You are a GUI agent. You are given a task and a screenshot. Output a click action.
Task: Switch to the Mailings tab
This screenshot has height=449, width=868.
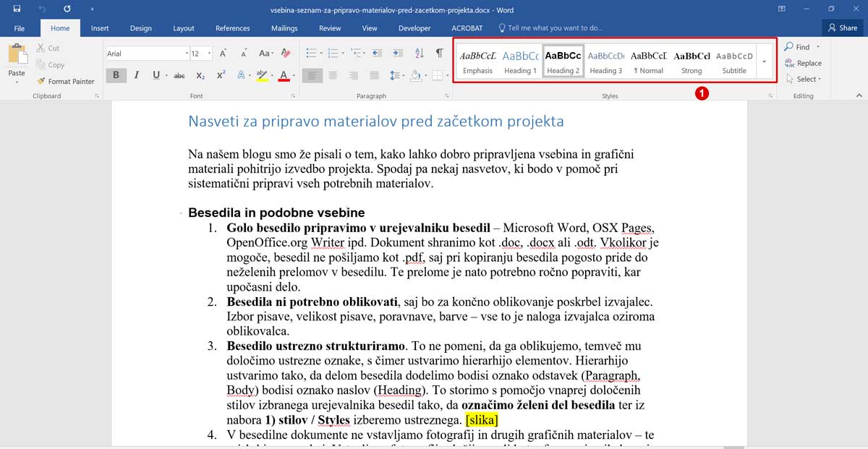tap(284, 28)
